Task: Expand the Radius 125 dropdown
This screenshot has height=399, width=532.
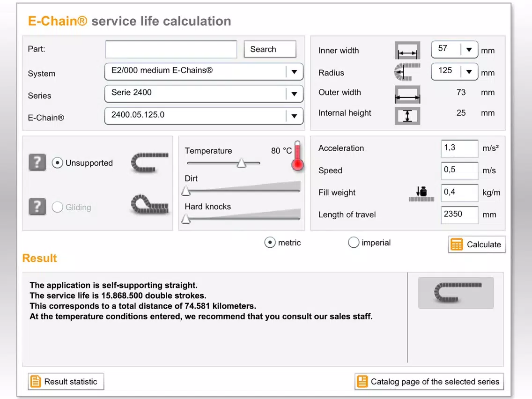Action: pyautogui.click(x=454, y=72)
